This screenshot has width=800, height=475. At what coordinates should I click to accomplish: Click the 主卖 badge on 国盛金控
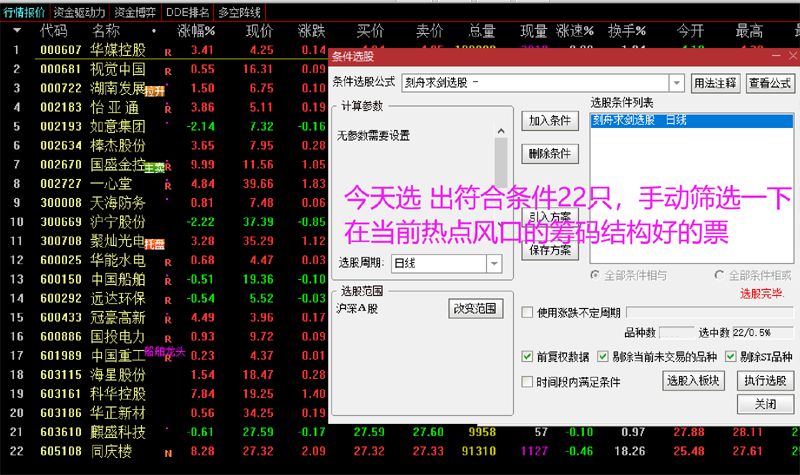click(154, 167)
